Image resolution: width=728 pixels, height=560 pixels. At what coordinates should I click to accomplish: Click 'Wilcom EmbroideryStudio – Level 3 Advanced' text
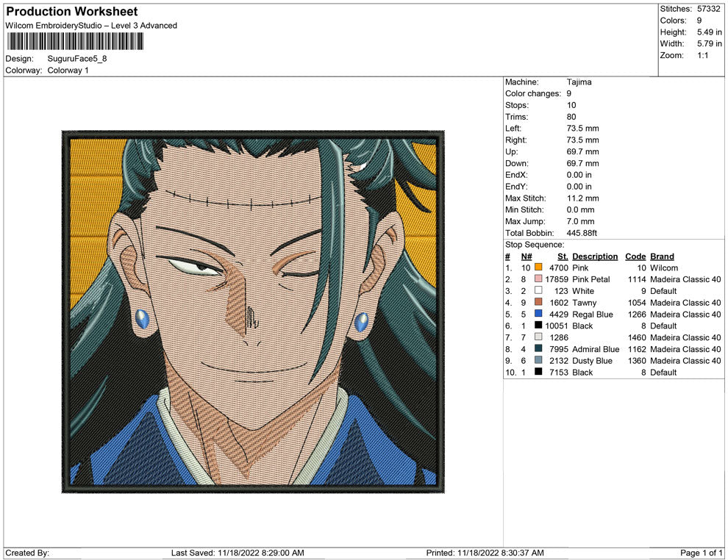click(x=91, y=26)
